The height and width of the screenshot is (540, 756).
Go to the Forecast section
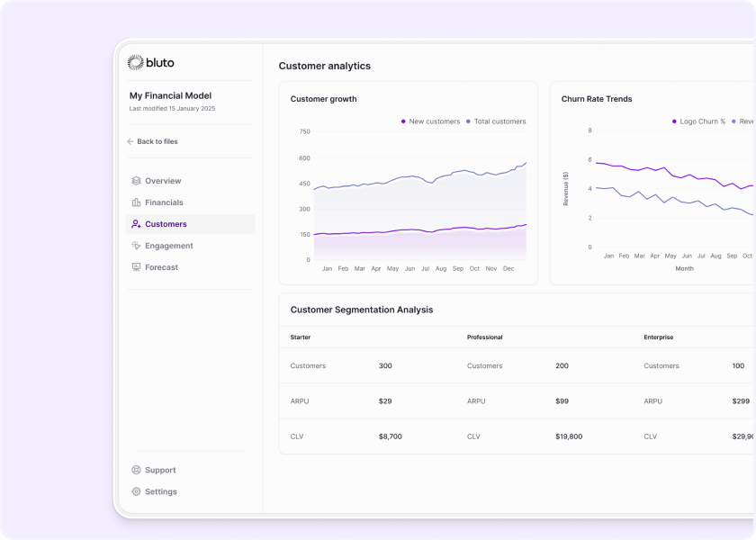(161, 267)
